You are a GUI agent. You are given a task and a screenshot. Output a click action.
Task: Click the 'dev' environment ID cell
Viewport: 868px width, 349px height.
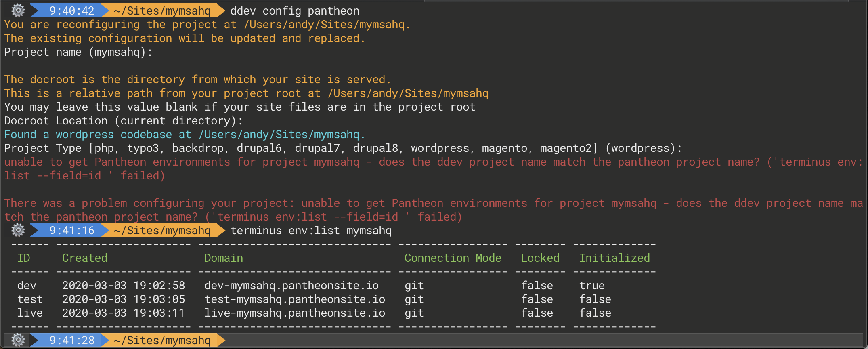[27, 285]
